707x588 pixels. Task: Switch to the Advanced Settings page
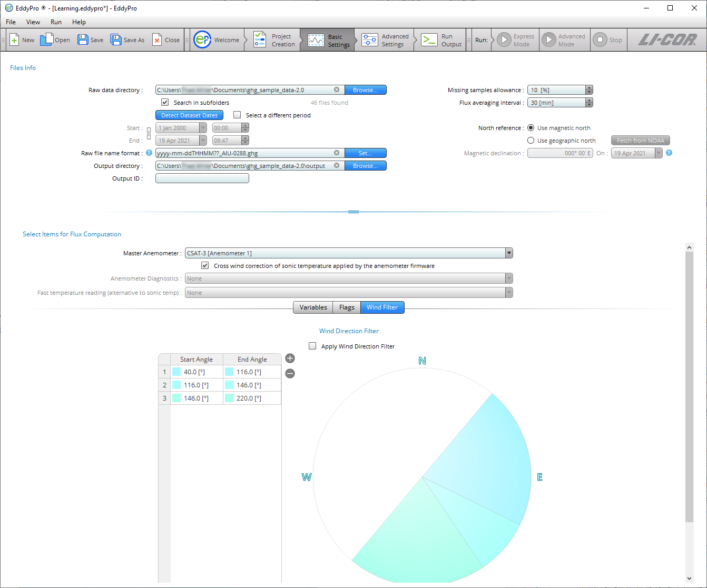point(386,40)
